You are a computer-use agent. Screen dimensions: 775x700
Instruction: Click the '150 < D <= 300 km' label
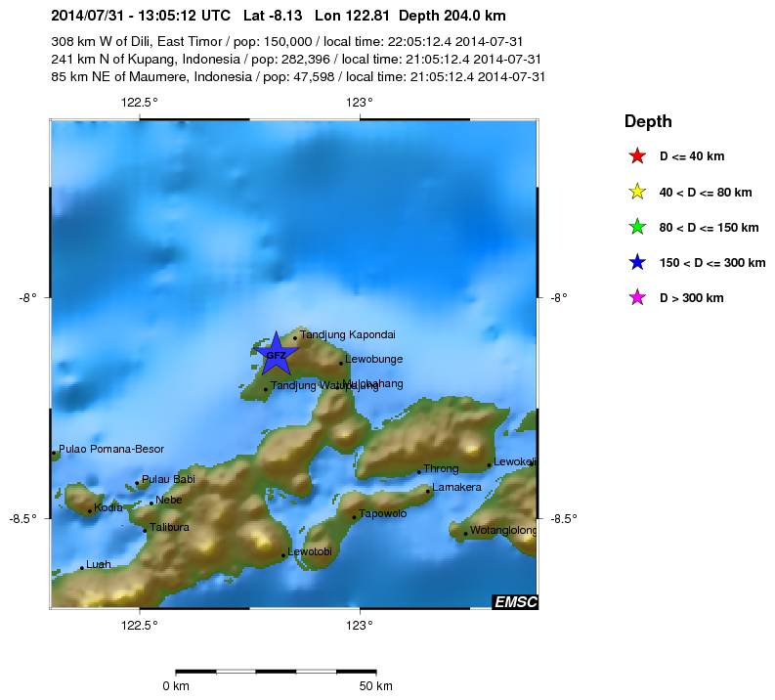[x=712, y=262]
